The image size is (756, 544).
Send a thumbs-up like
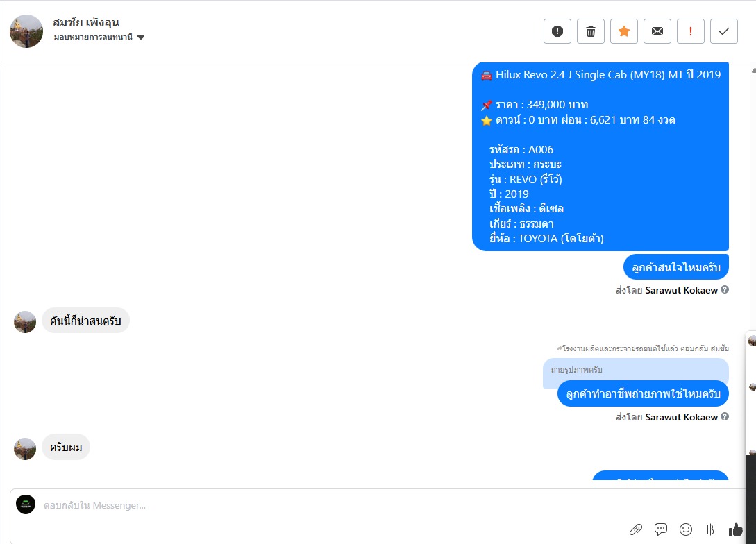pyautogui.click(x=736, y=529)
